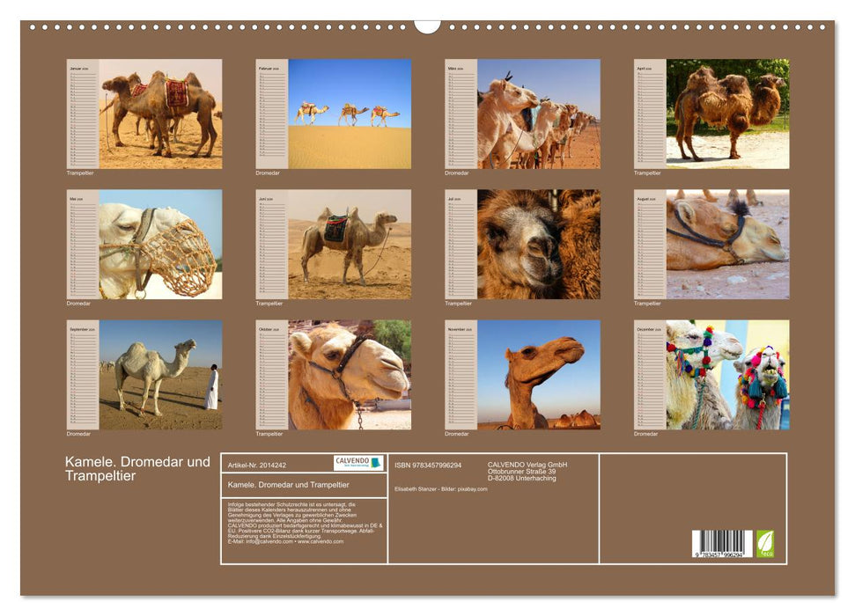Image resolution: width=855 pixels, height=616 pixels.
Task: Open the März dromedary lineup photo
Action: pyautogui.click(x=538, y=114)
